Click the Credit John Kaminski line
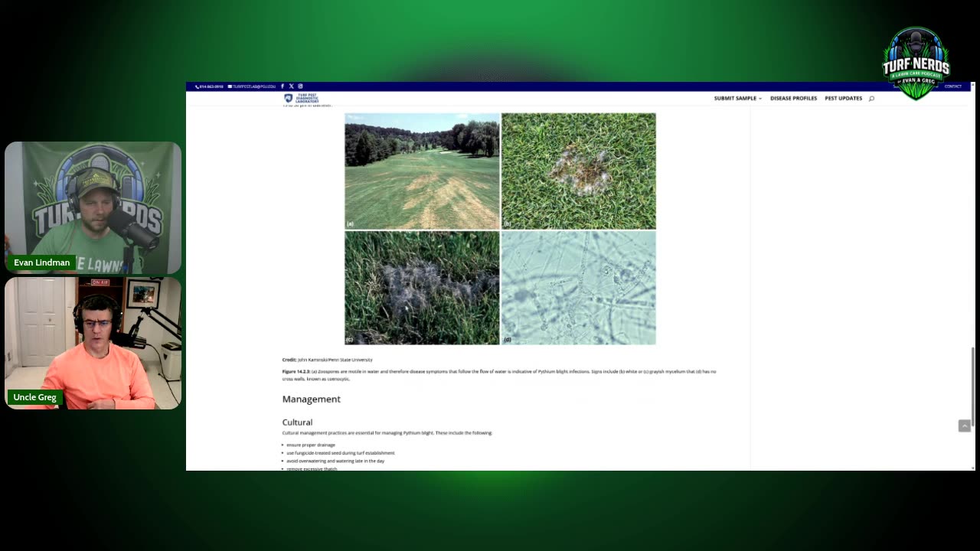980x551 pixels. point(327,360)
